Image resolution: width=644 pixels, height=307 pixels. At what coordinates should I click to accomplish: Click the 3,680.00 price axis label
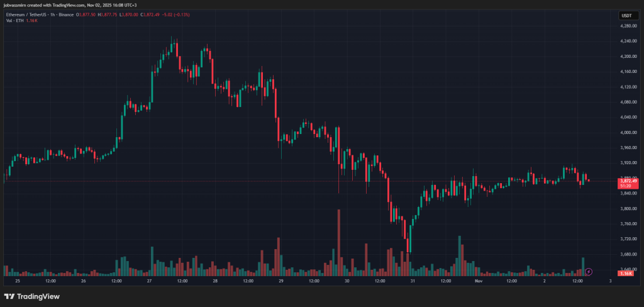click(x=627, y=254)
